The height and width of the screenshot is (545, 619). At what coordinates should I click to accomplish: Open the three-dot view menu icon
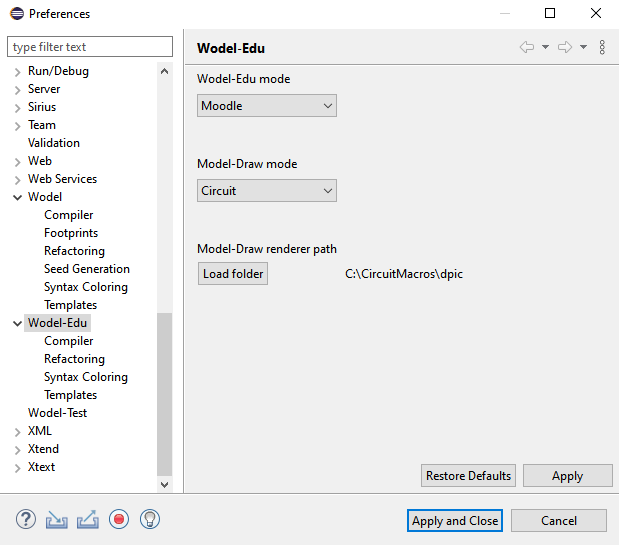[602, 47]
